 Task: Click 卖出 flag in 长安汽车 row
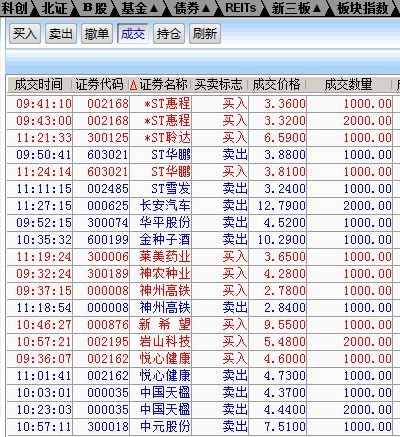[235, 206]
